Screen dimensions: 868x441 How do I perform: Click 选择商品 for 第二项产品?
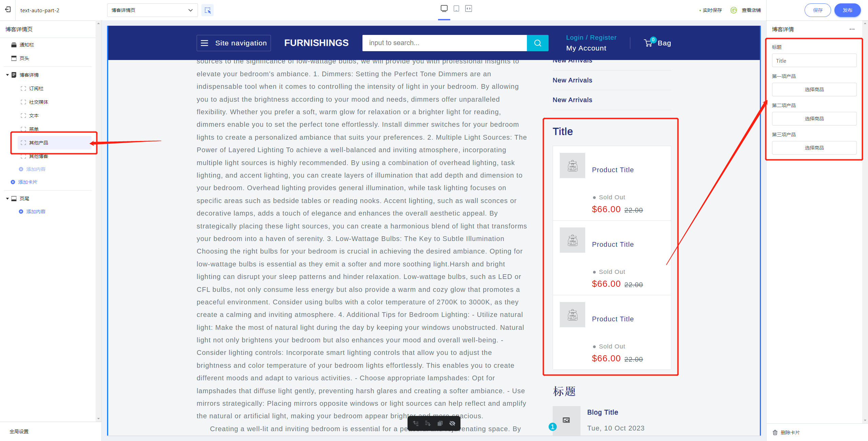click(814, 119)
